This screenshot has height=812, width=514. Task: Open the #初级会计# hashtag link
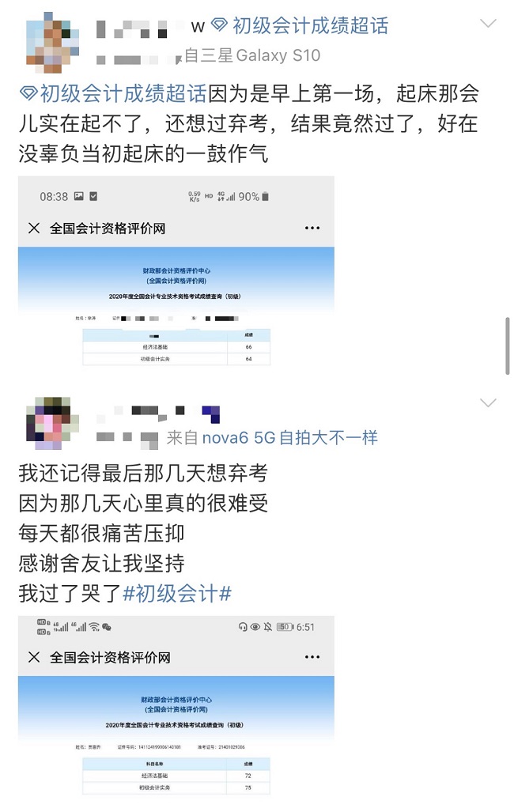pos(176,593)
